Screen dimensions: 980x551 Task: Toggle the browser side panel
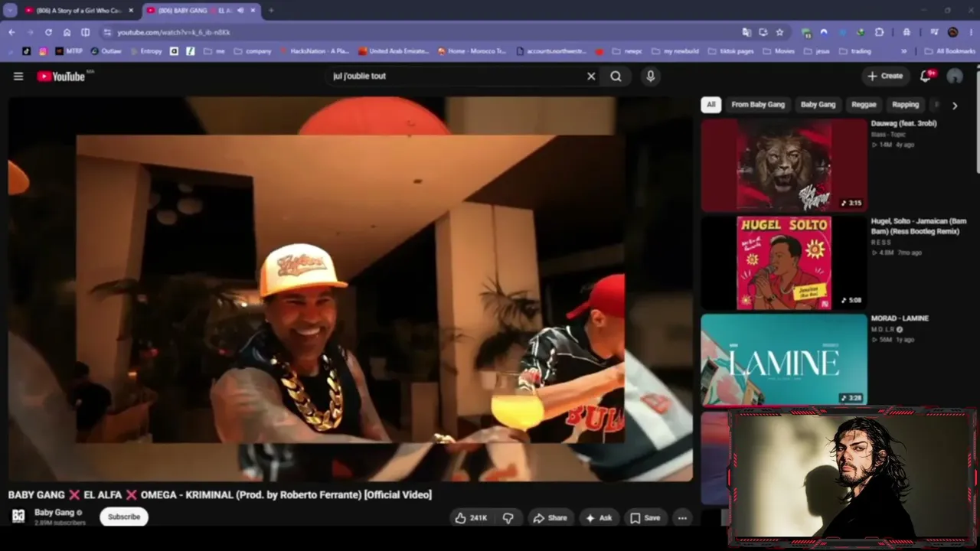85,32
